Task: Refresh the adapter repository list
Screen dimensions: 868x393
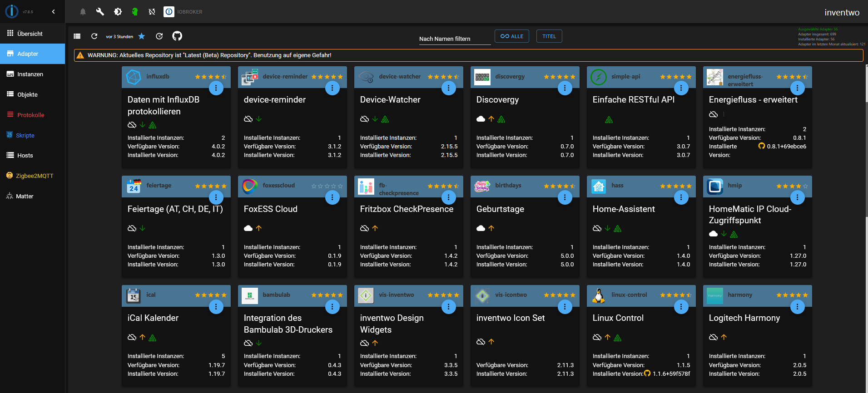Action: tap(94, 36)
